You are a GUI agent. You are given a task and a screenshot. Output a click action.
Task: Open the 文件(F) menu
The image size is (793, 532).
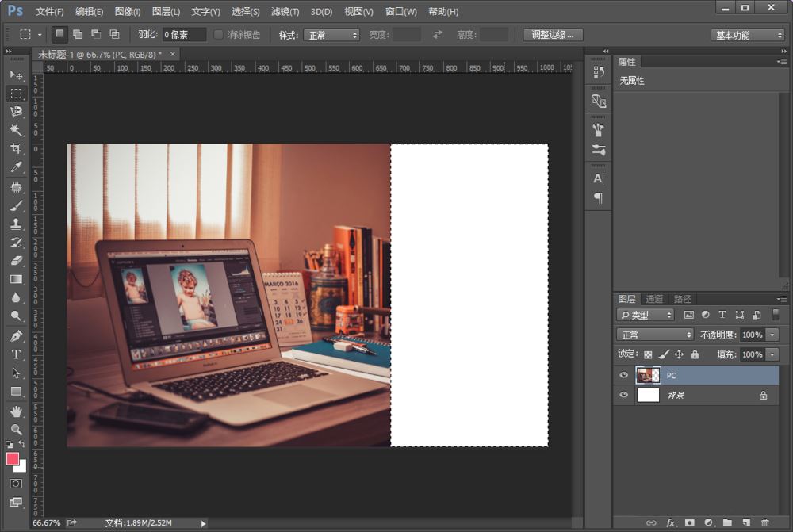(x=49, y=11)
